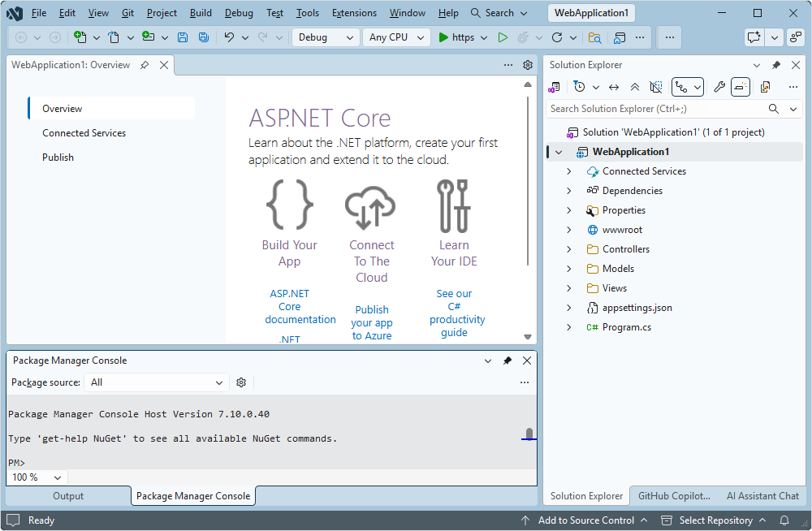Image resolution: width=812 pixels, height=531 pixels.
Task: Expand the Views folder
Action: pyautogui.click(x=568, y=288)
